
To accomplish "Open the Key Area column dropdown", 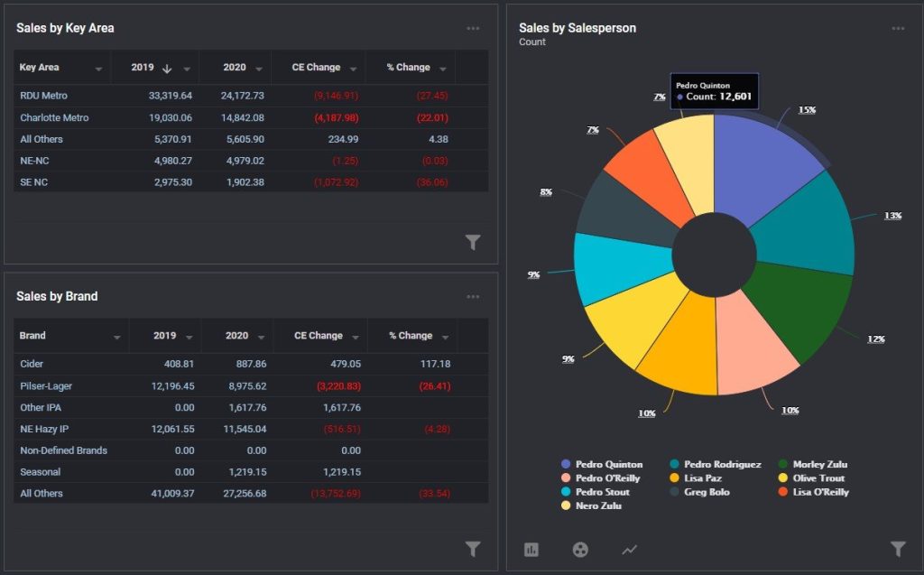I will pyautogui.click(x=98, y=69).
